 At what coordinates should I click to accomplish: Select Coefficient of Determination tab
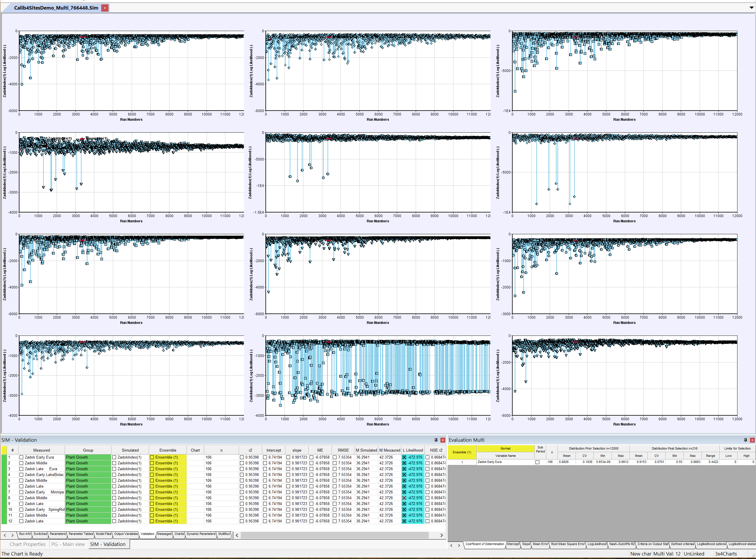[484, 544]
